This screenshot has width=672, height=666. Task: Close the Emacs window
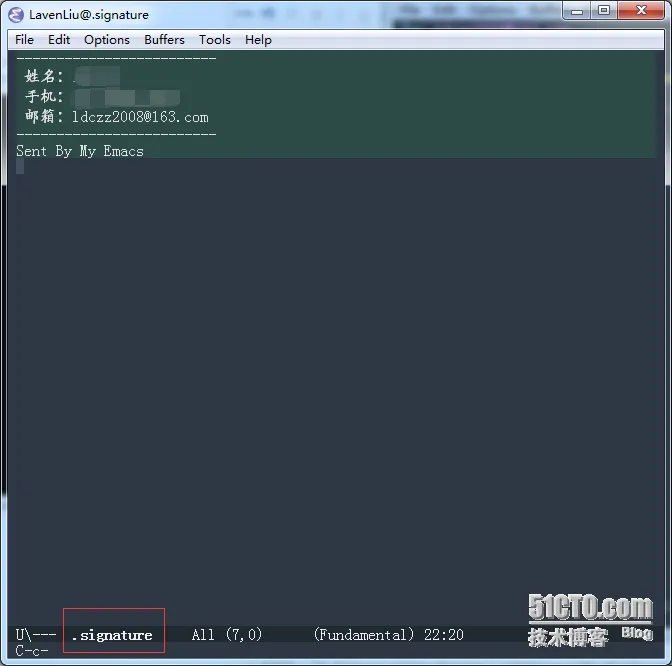[641, 11]
